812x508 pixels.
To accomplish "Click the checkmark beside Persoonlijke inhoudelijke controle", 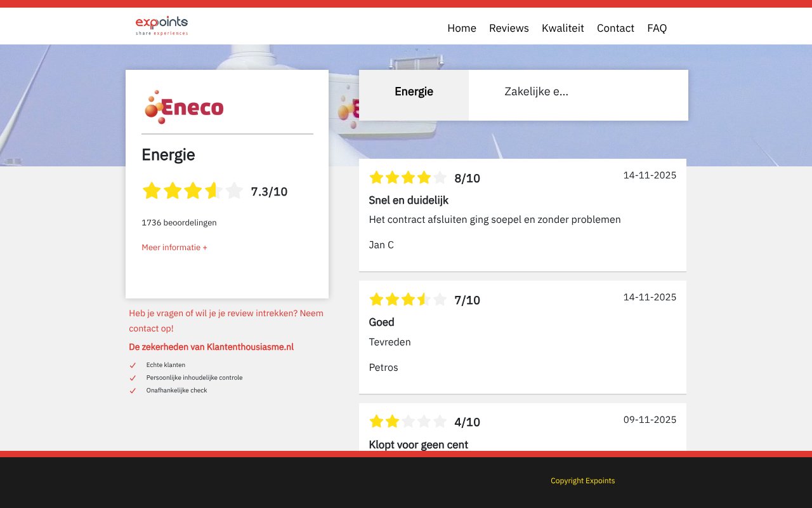I will coord(133,378).
